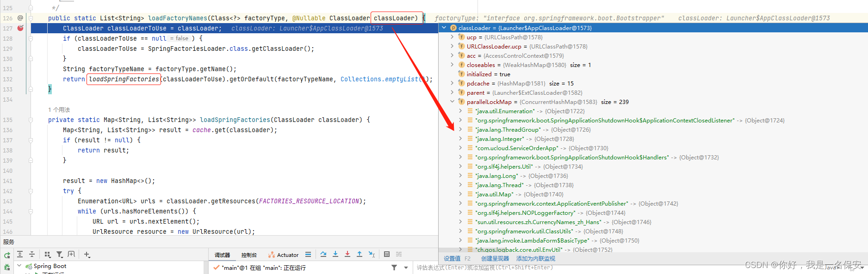Viewport: 868px width, 274px height.
Task: Click the rerun service icon in Services panel
Action: click(7, 255)
